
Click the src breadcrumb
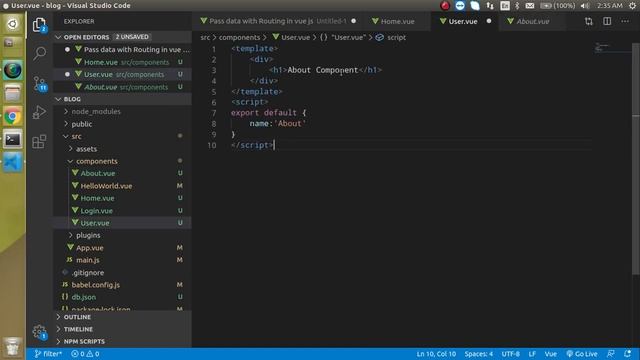coord(205,38)
